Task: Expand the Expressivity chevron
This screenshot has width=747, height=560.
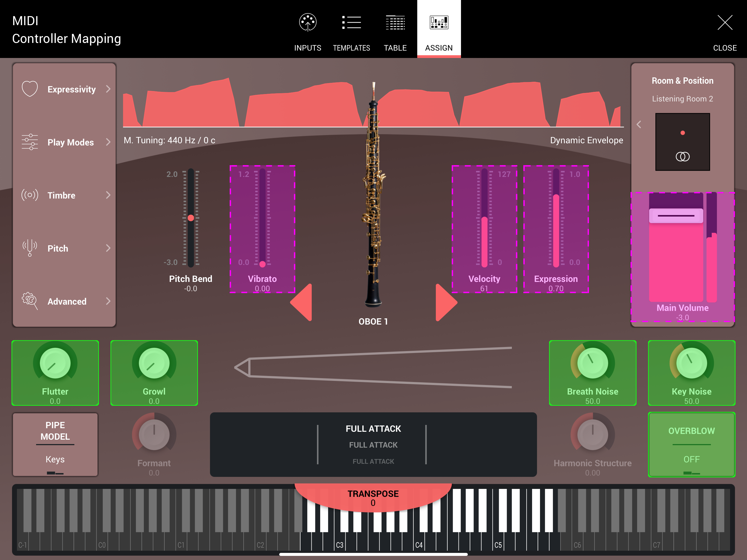Action: point(108,89)
